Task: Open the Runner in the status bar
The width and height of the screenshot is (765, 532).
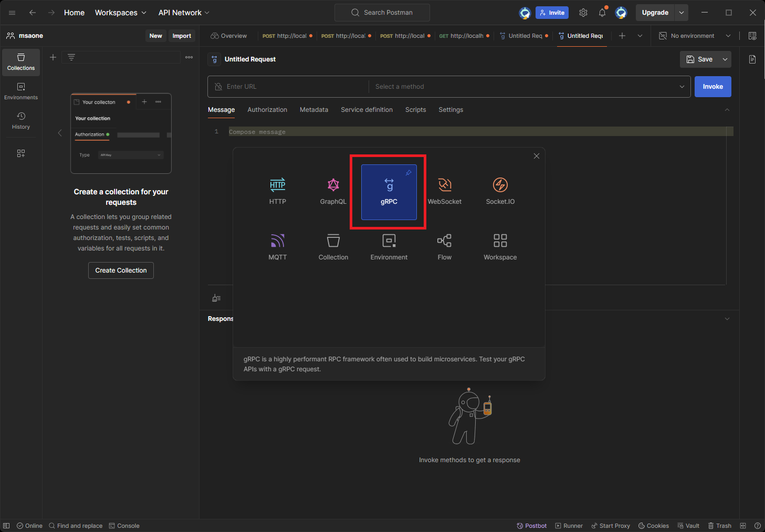Action: (x=569, y=526)
